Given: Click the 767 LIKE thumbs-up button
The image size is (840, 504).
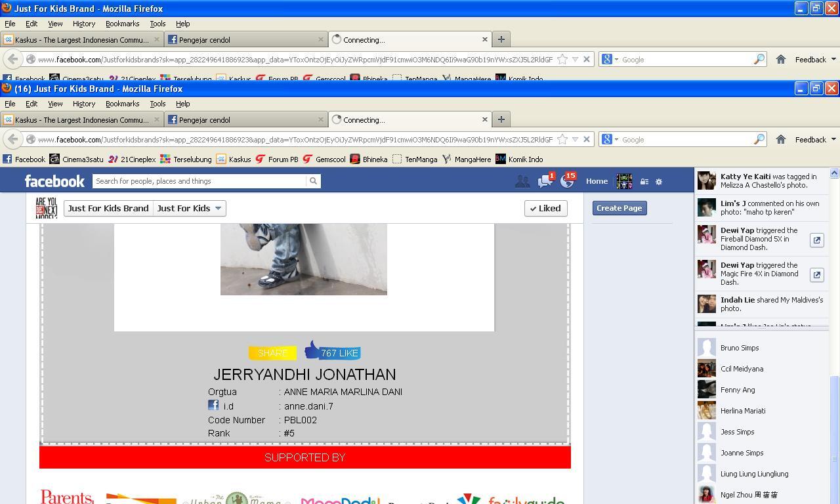Looking at the screenshot, I should [x=332, y=351].
